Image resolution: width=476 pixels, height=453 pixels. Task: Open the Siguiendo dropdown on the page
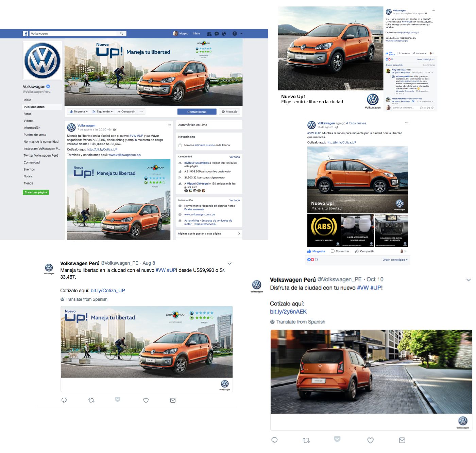point(102,111)
